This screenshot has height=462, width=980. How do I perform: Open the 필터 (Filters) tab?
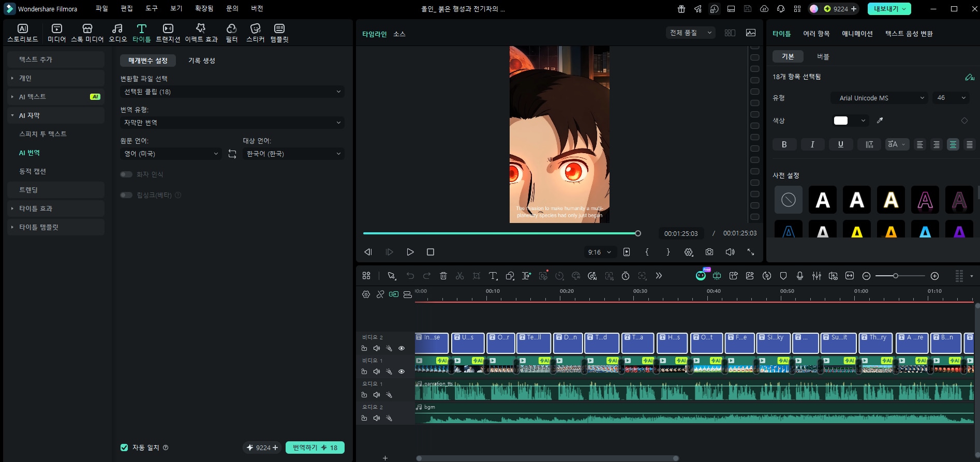tap(231, 33)
